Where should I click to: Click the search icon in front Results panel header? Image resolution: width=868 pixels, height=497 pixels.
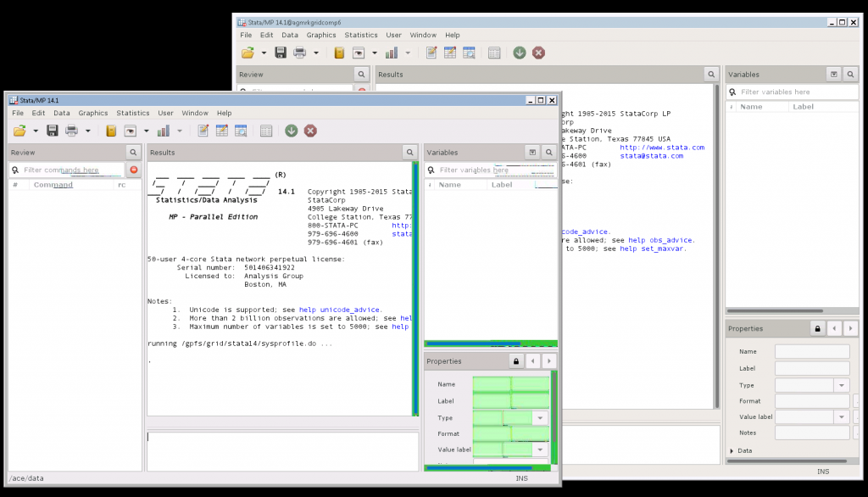click(x=409, y=153)
